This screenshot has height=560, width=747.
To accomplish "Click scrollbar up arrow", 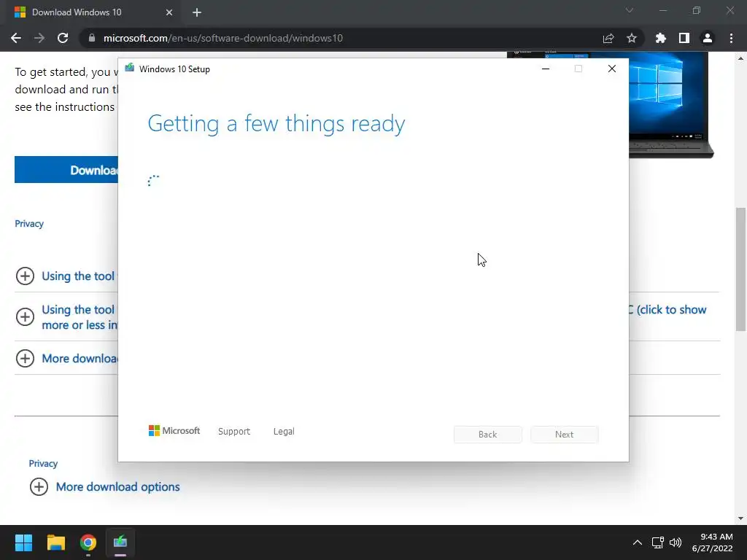I will coord(740,58).
